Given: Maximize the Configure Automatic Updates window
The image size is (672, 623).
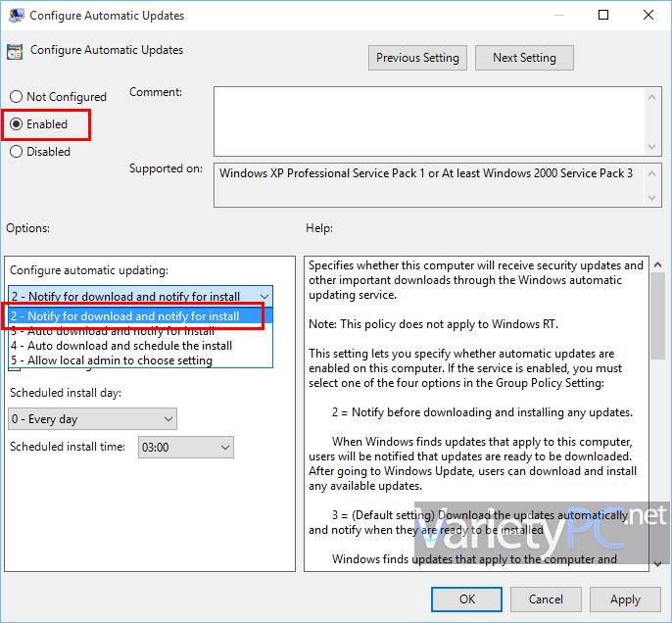Looking at the screenshot, I should click(x=603, y=16).
